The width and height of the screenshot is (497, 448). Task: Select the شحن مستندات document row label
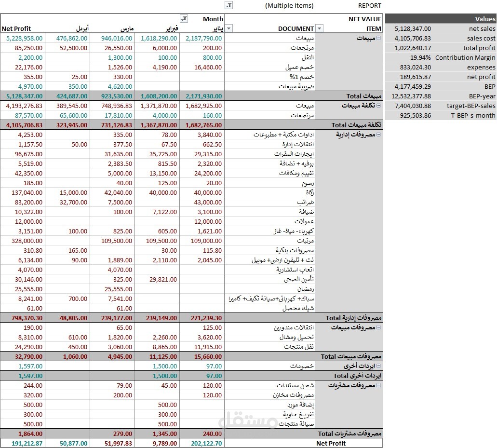pyautogui.click(x=295, y=385)
